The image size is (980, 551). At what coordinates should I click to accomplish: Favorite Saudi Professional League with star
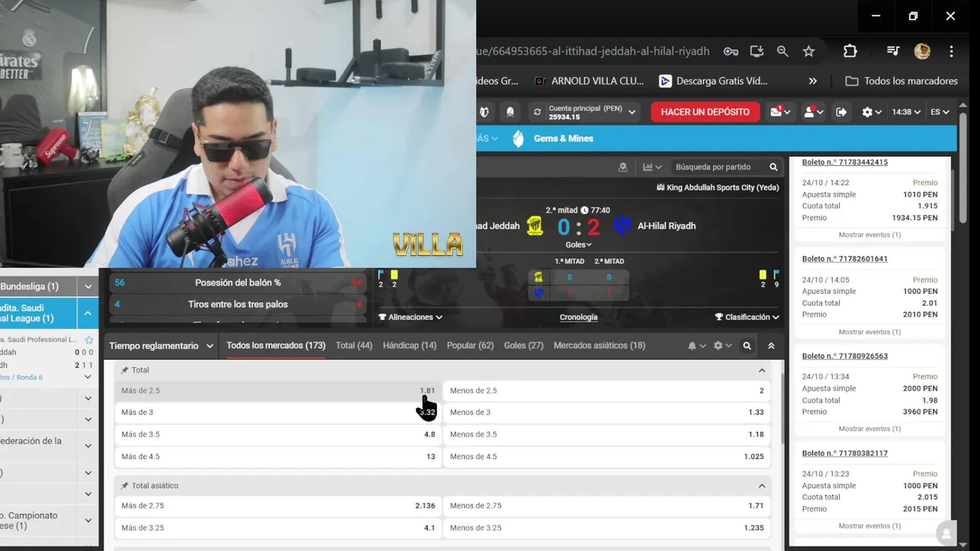coord(89,340)
